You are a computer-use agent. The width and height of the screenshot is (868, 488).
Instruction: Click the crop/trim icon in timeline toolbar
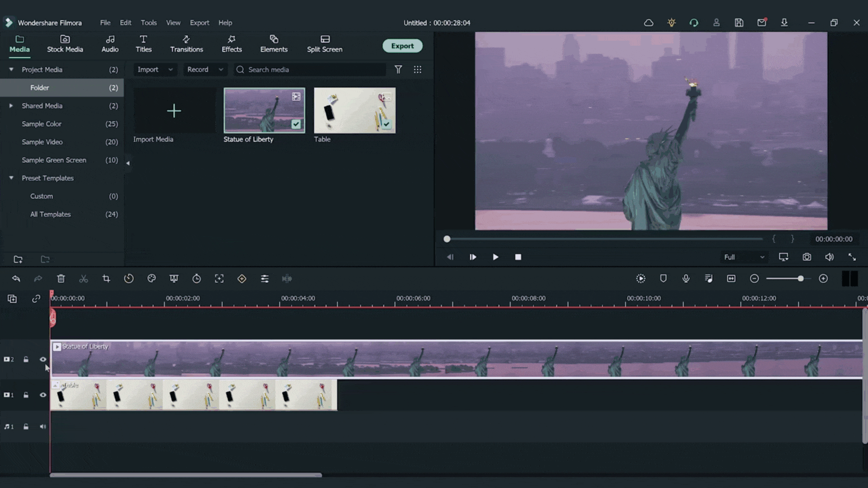coord(106,278)
